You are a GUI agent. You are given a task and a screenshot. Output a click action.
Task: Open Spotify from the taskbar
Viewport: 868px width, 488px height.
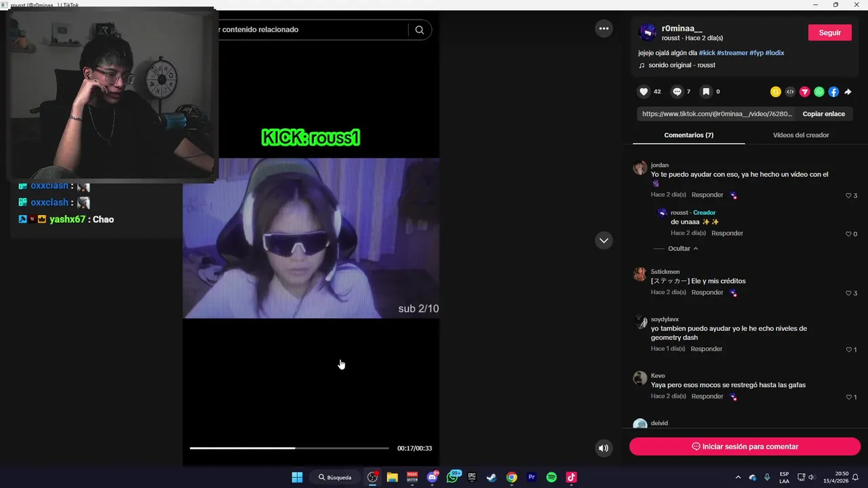(551, 477)
